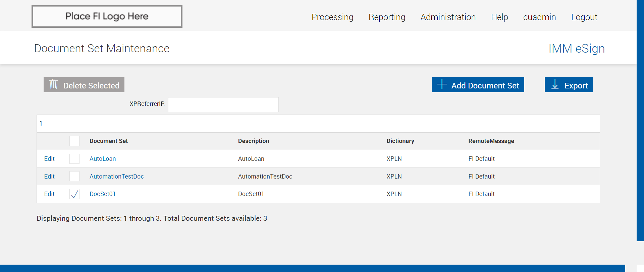Open the Processing menu
The width and height of the screenshot is (644, 272).
click(x=332, y=17)
